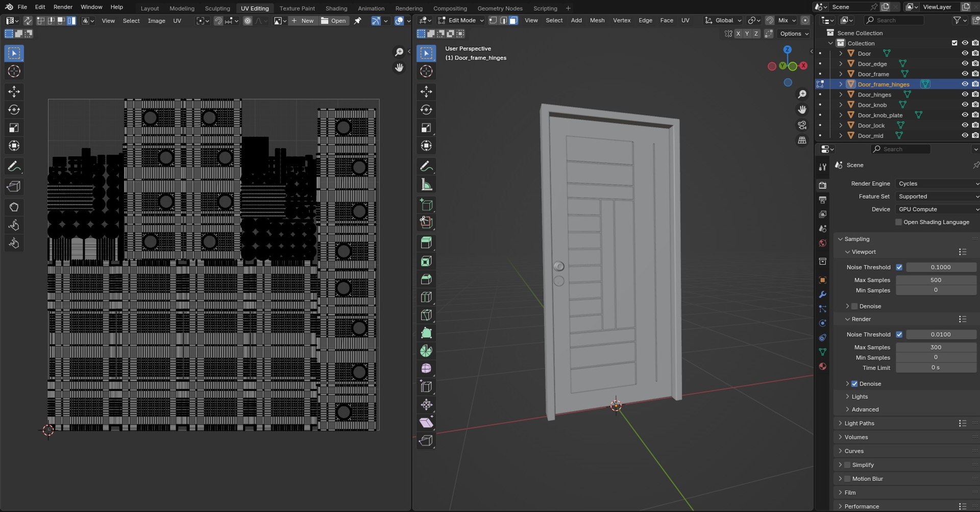
Task: Click the Open image button
Action: tap(333, 21)
